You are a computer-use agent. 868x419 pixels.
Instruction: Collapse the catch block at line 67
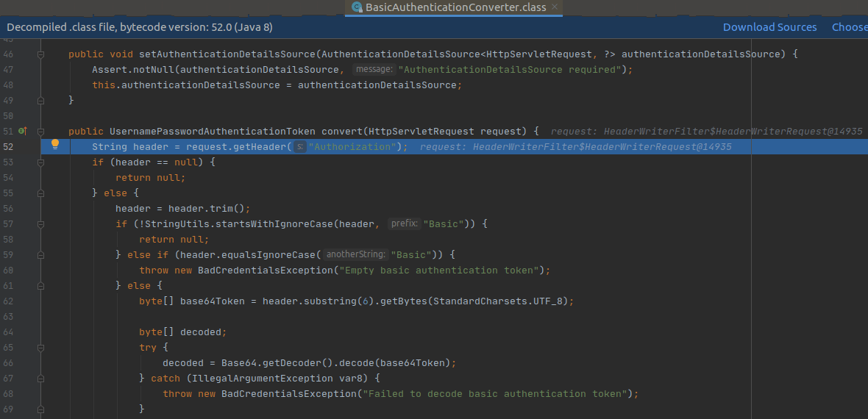tap(40, 379)
